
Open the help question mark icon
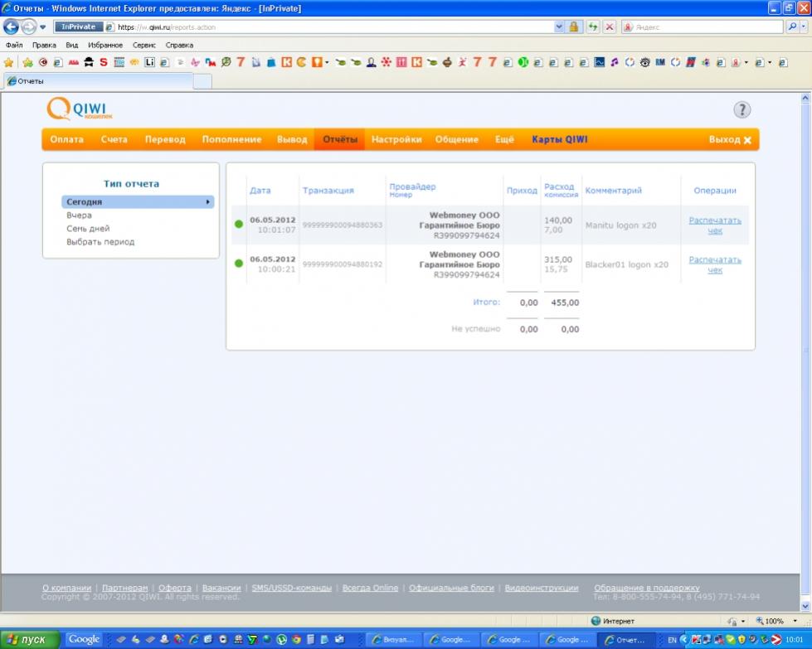click(x=741, y=110)
